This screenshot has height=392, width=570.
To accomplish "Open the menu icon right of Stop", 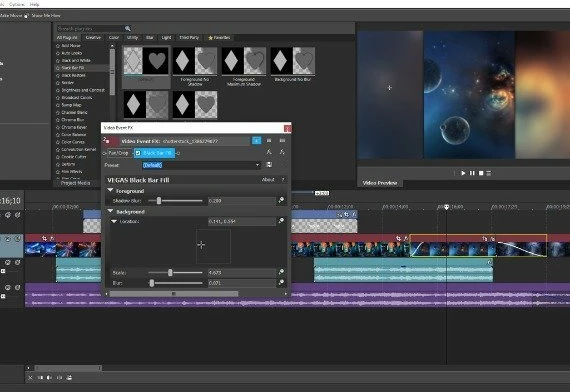I will 489,173.
